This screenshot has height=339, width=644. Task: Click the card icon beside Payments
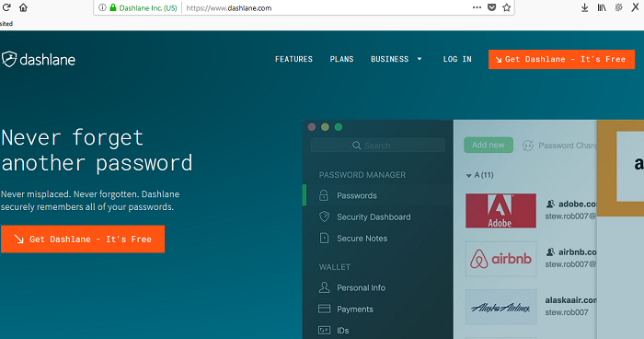324,309
